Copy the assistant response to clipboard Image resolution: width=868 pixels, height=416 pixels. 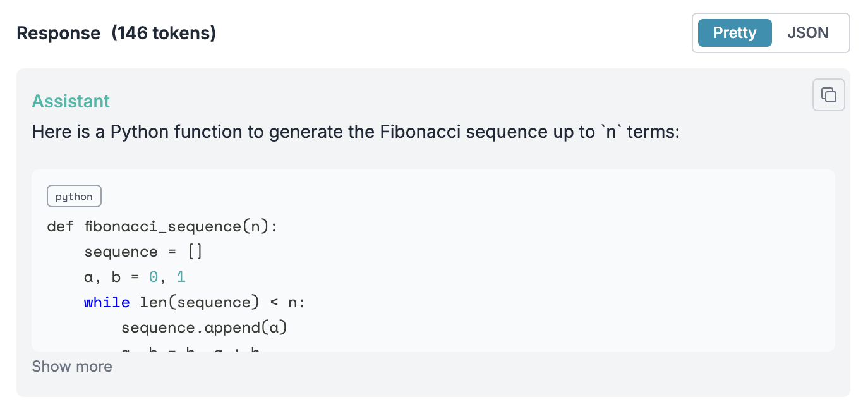(x=828, y=95)
